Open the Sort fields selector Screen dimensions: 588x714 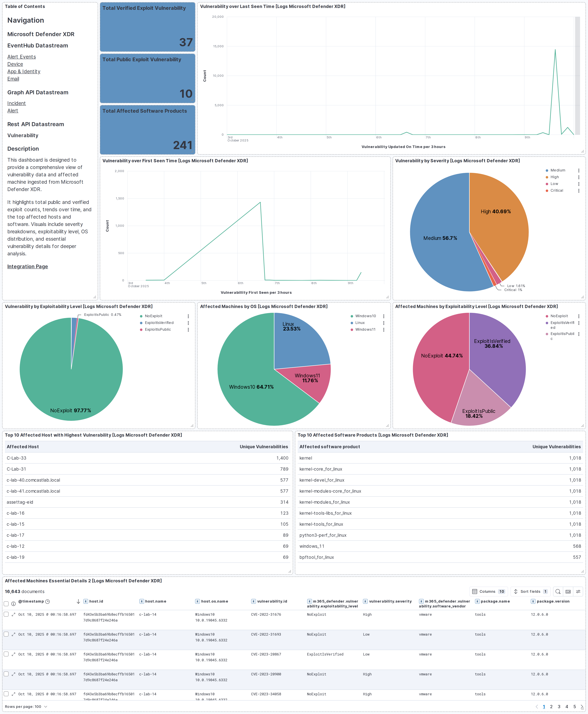coord(530,591)
